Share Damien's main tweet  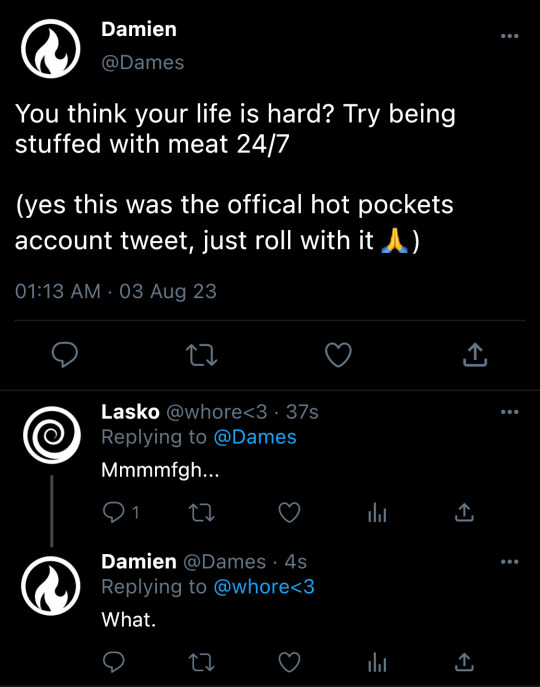point(475,354)
